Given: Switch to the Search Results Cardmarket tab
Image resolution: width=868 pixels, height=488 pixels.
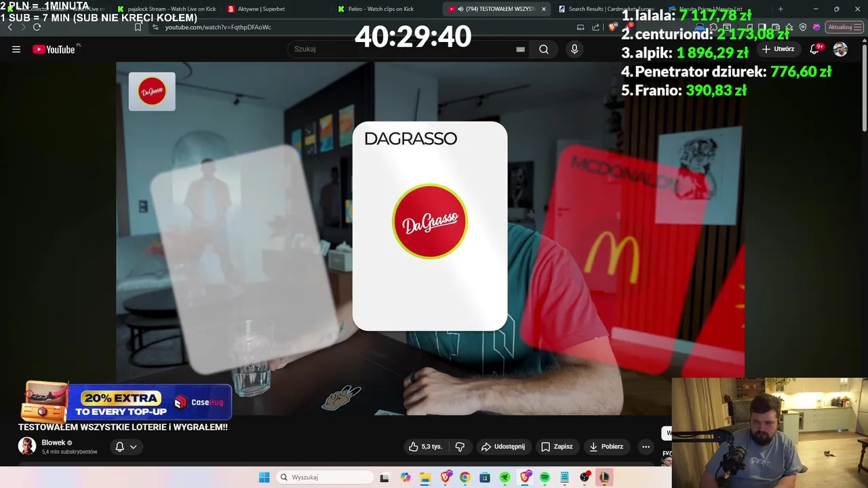Looking at the screenshot, I should (607, 9).
